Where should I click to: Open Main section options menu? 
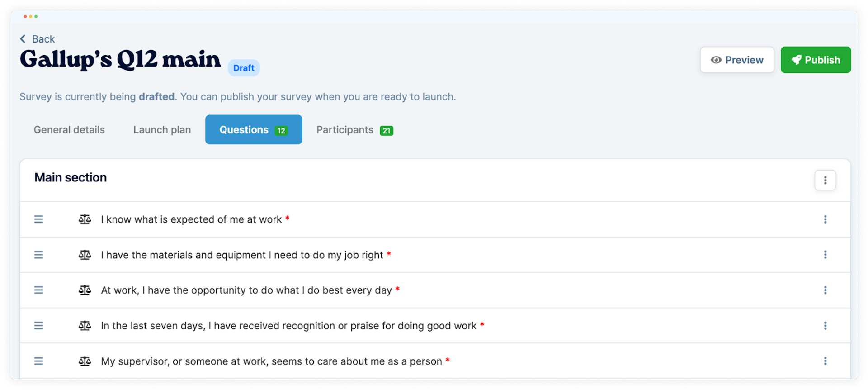click(825, 180)
